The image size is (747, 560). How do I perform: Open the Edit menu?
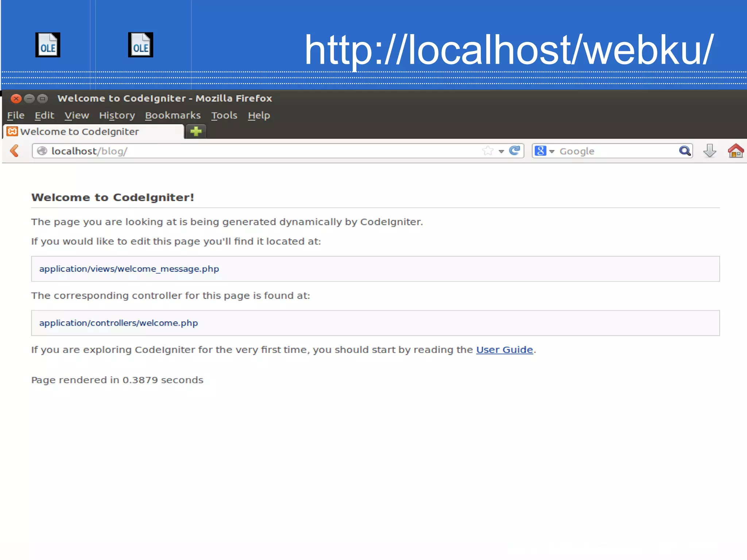[x=44, y=116]
